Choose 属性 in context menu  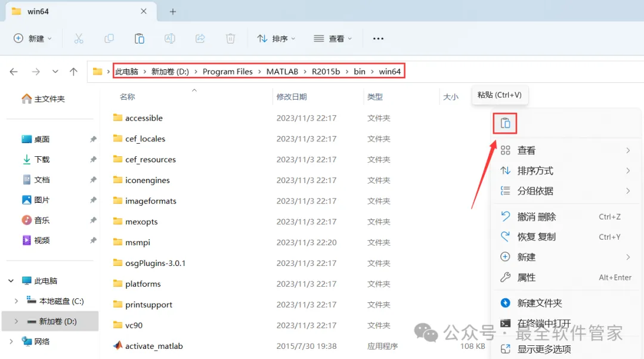(565, 278)
